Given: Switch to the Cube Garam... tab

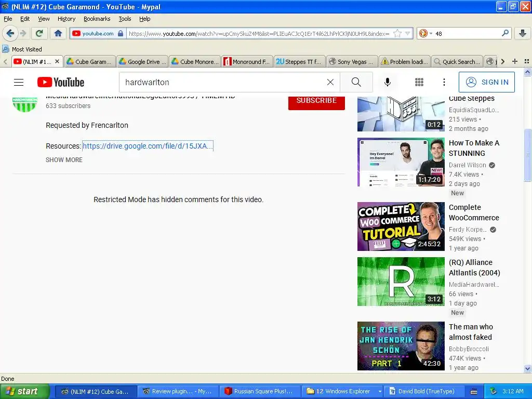Looking at the screenshot, I should coord(90,61).
